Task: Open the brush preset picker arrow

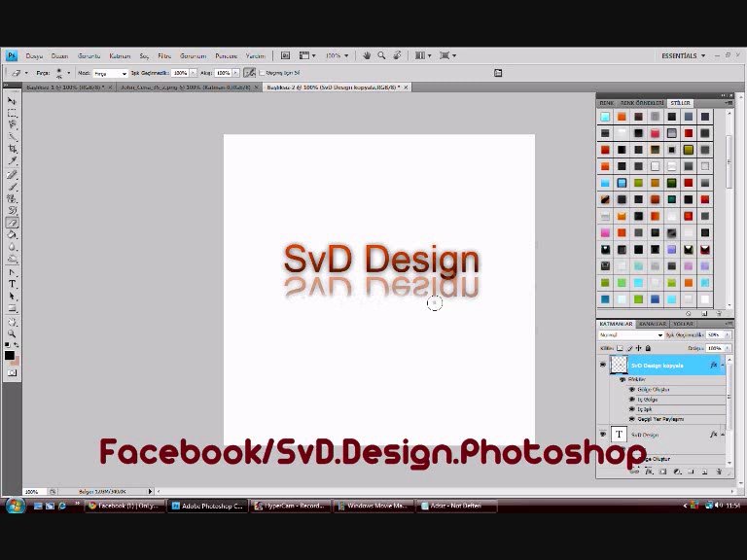Action: 69,73
